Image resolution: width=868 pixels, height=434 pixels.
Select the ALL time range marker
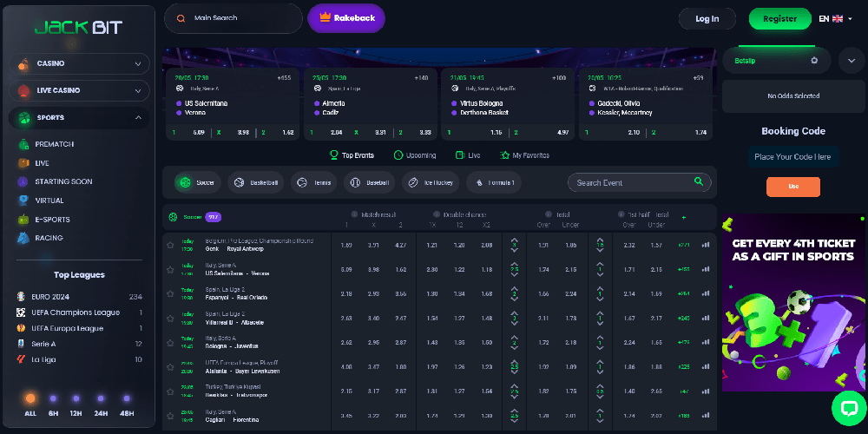[30, 398]
